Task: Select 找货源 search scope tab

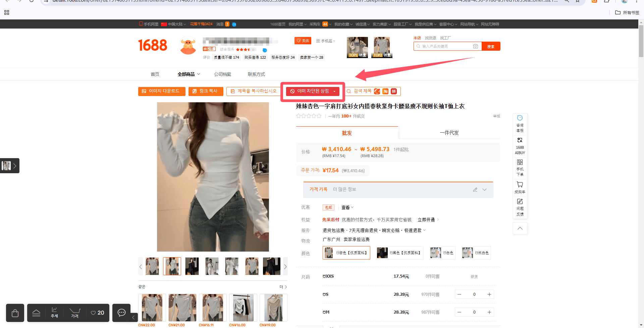Action: point(430,38)
